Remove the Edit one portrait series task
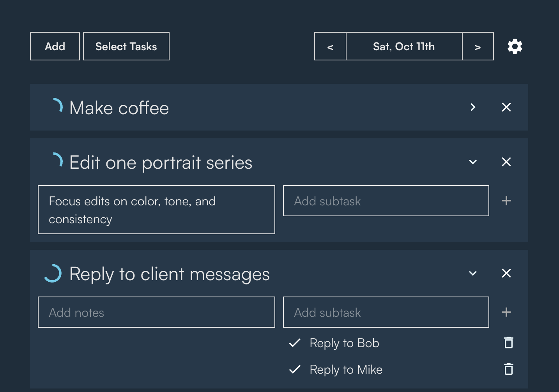Viewport: 559px width, 392px height. [506, 162]
